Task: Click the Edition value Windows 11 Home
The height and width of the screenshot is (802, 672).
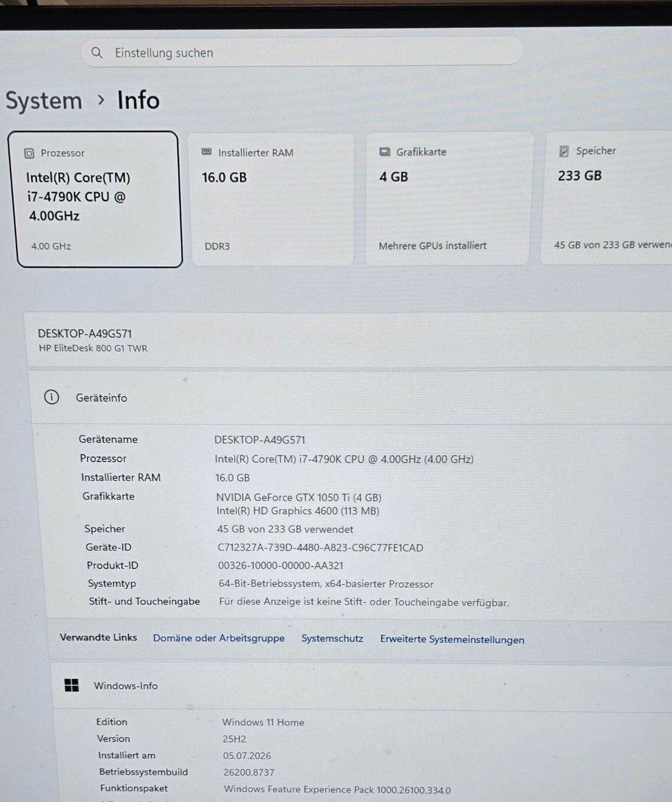Action: tap(263, 722)
